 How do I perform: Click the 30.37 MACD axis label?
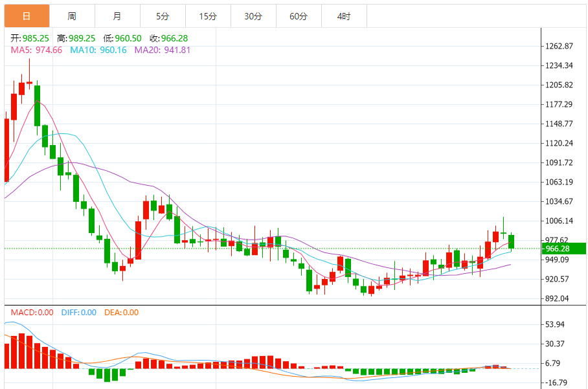pyautogui.click(x=554, y=344)
